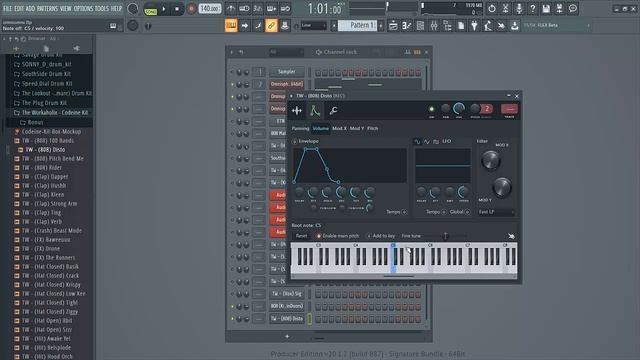This screenshot has height=360, width=640.
Task: Click the 140.000 tempo field
Action: tap(210, 9)
